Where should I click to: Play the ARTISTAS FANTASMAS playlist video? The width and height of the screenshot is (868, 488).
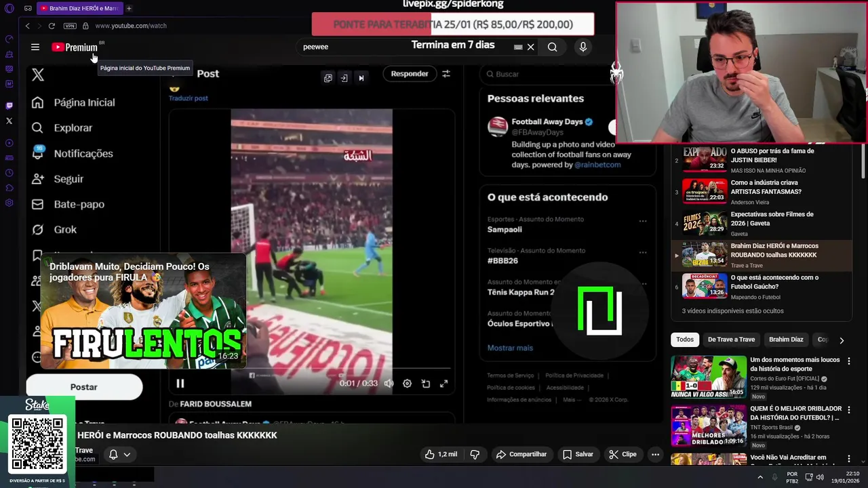click(763, 192)
